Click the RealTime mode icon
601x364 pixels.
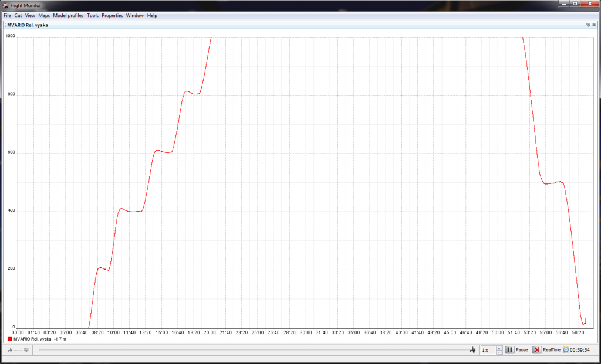(536, 350)
